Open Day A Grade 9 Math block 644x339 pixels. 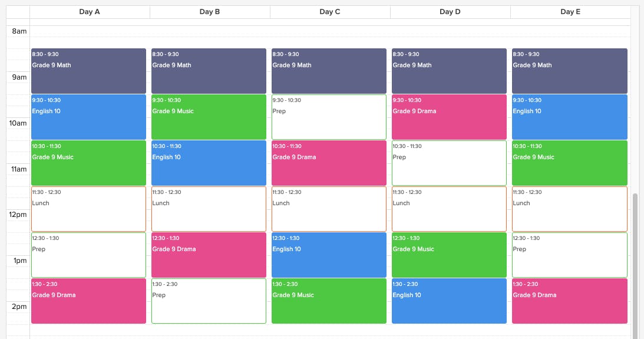tap(89, 71)
